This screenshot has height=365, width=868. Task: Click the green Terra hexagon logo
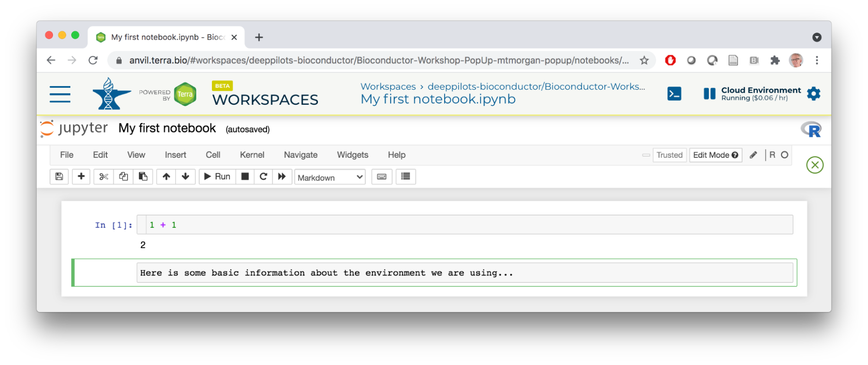[x=185, y=94]
